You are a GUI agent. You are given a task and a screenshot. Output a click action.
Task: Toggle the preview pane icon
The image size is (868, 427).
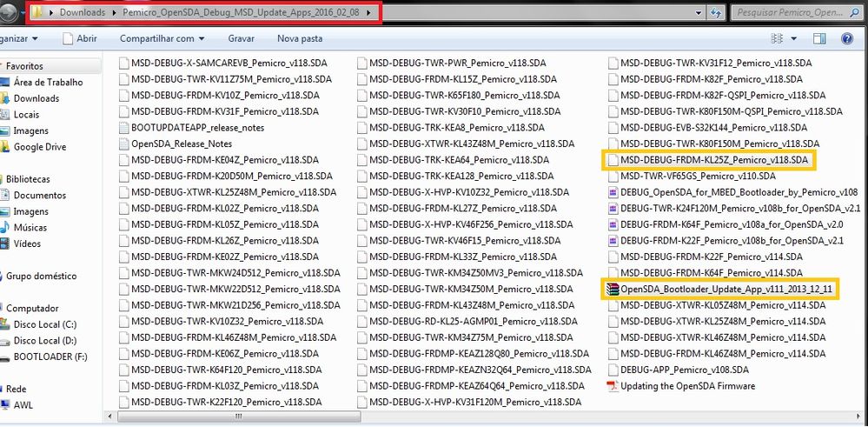[x=819, y=39]
